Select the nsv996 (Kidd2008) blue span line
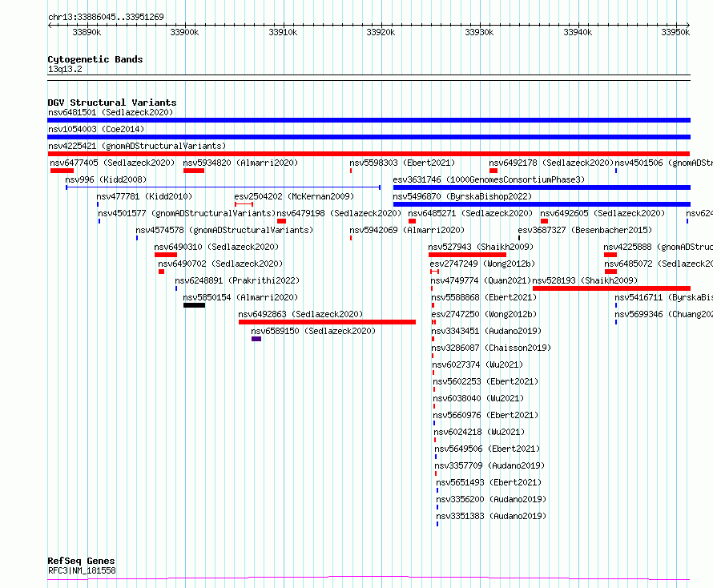Screen dimensions: 713x588 (224, 187)
